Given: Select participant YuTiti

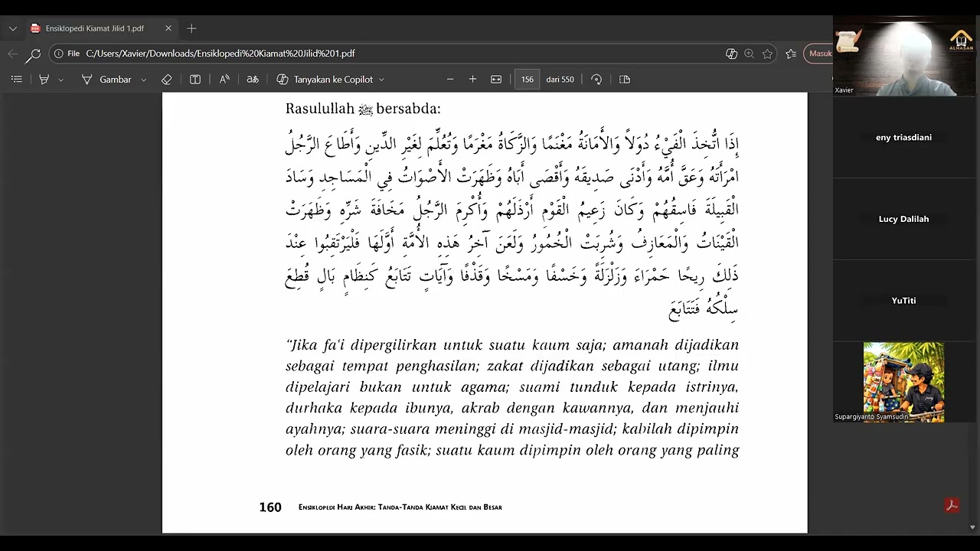Looking at the screenshot, I should pos(903,301).
